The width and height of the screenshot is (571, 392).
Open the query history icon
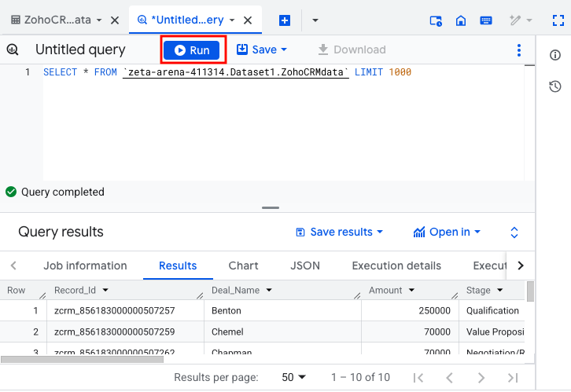click(x=555, y=86)
